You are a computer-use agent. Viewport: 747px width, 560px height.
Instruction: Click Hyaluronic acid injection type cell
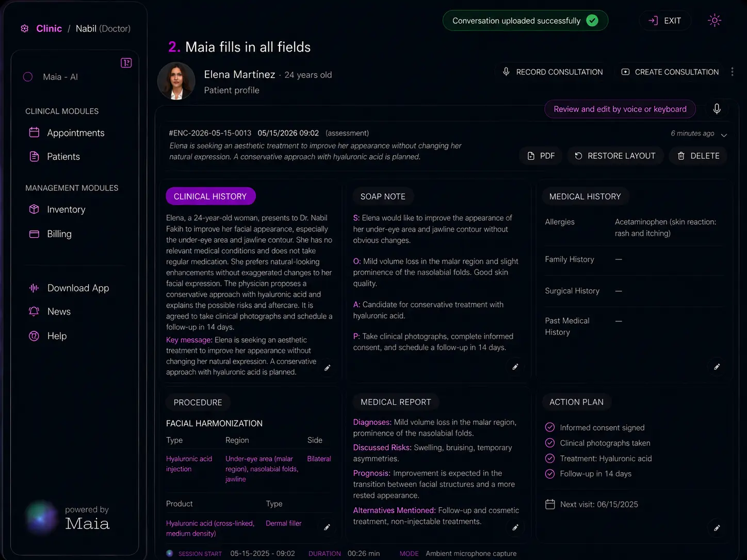189,464
